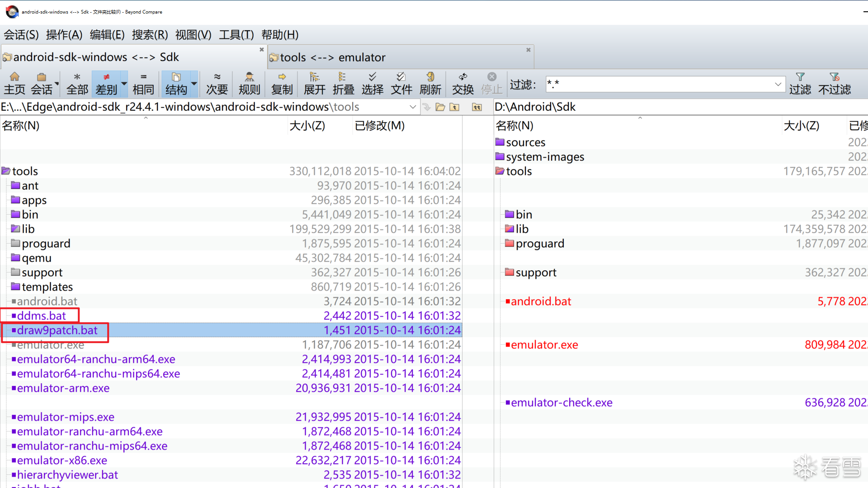Open the 结构 dropdown arrow
Viewport: 868px width, 488px height.
pos(194,84)
